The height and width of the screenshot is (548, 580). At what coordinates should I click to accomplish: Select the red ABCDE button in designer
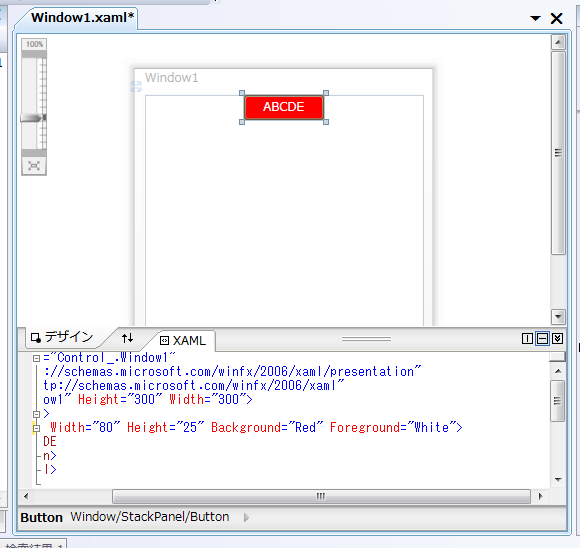pos(284,107)
